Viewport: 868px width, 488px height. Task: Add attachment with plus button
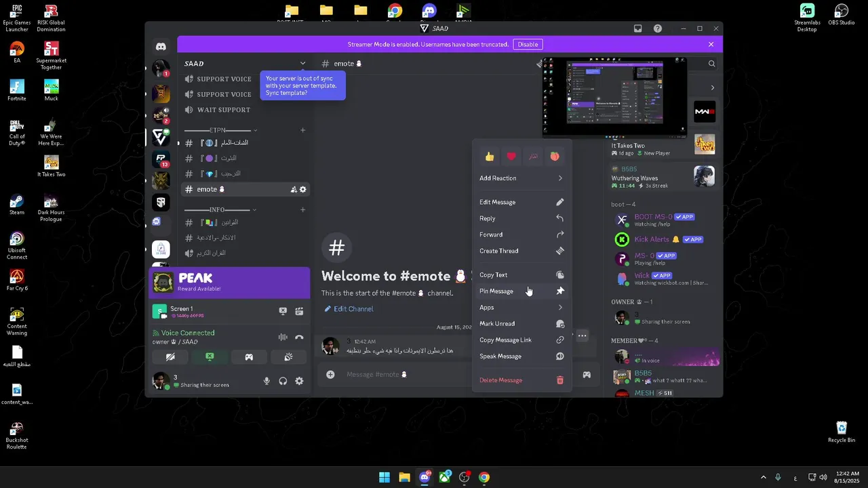point(330,375)
